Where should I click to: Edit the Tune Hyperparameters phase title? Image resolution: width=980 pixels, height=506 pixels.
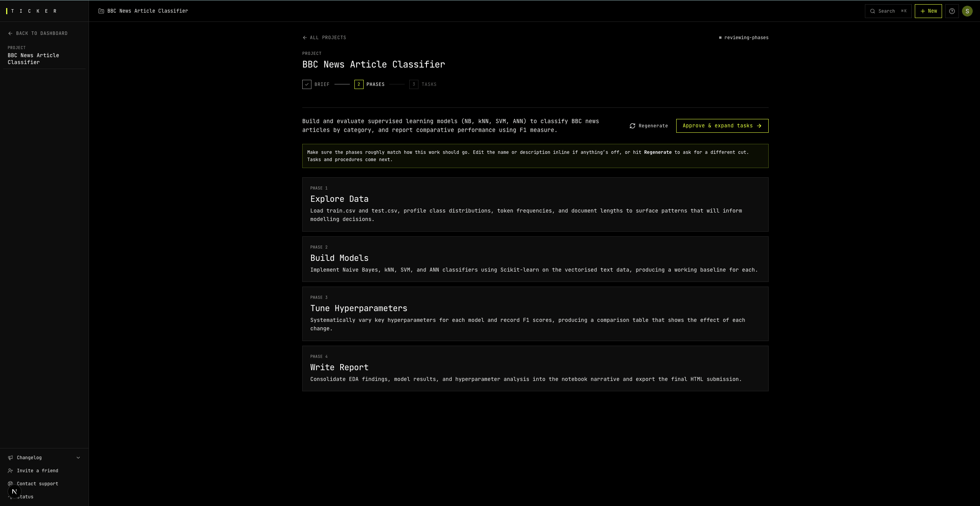point(359,308)
